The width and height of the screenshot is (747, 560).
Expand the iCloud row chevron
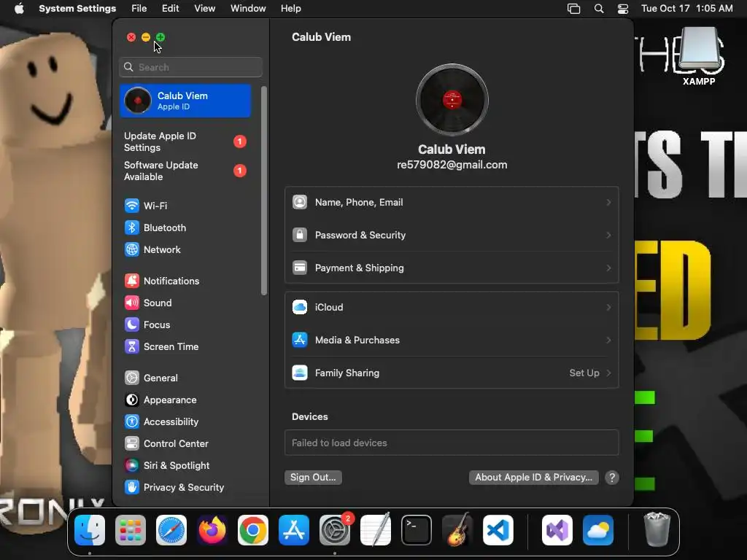click(608, 308)
